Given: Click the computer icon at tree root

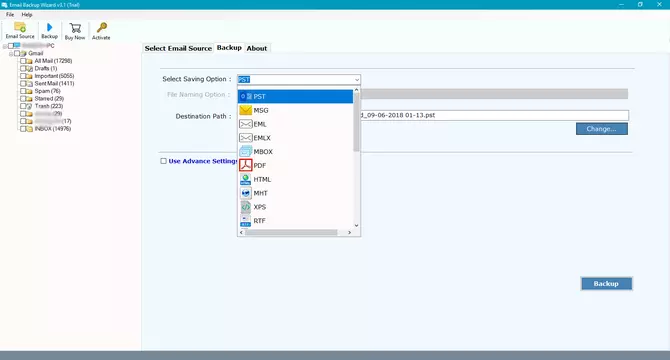Looking at the screenshot, I should click(17, 46).
